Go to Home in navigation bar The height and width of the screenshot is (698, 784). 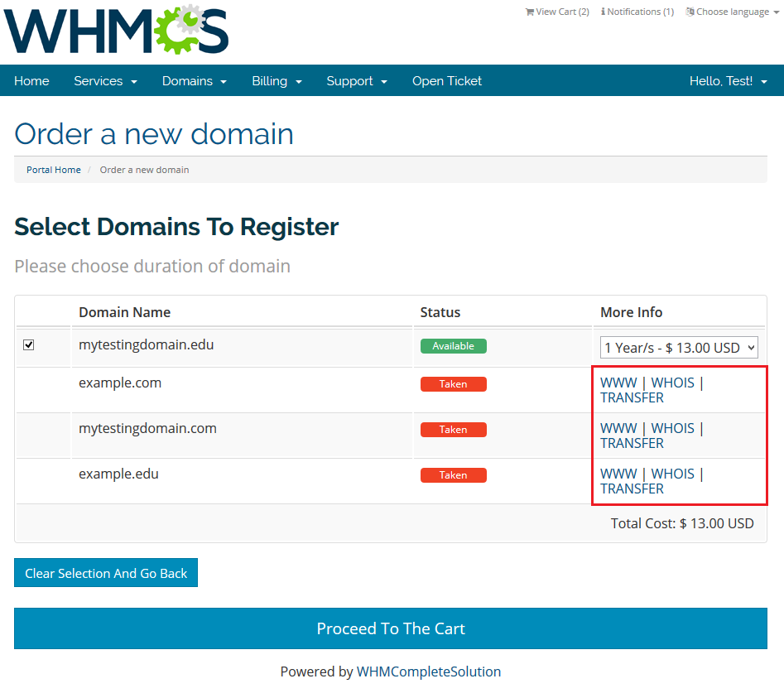pos(31,81)
